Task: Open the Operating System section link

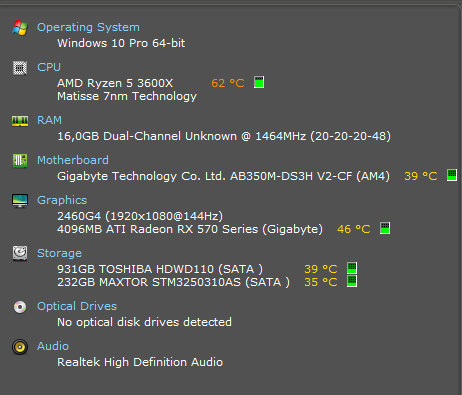Action: click(88, 27)
